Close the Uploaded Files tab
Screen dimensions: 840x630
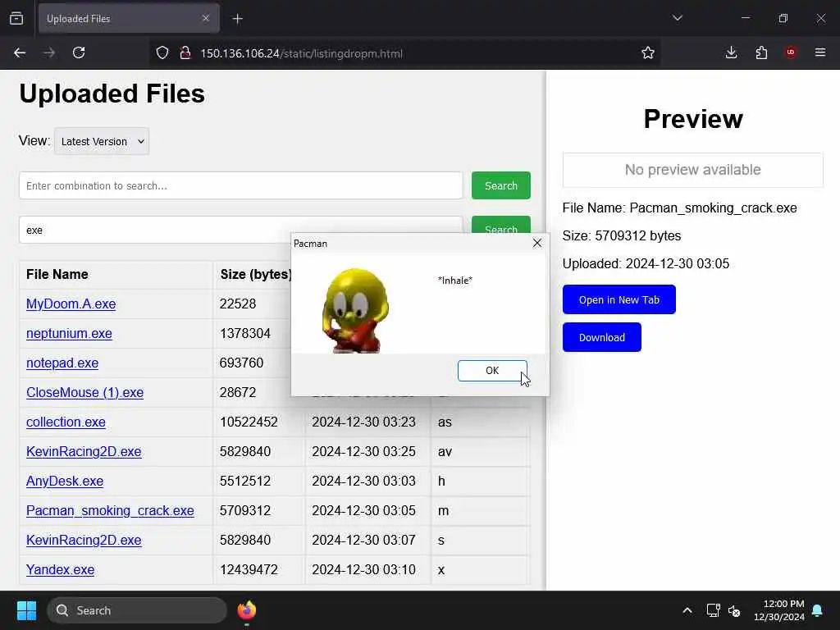206,18
